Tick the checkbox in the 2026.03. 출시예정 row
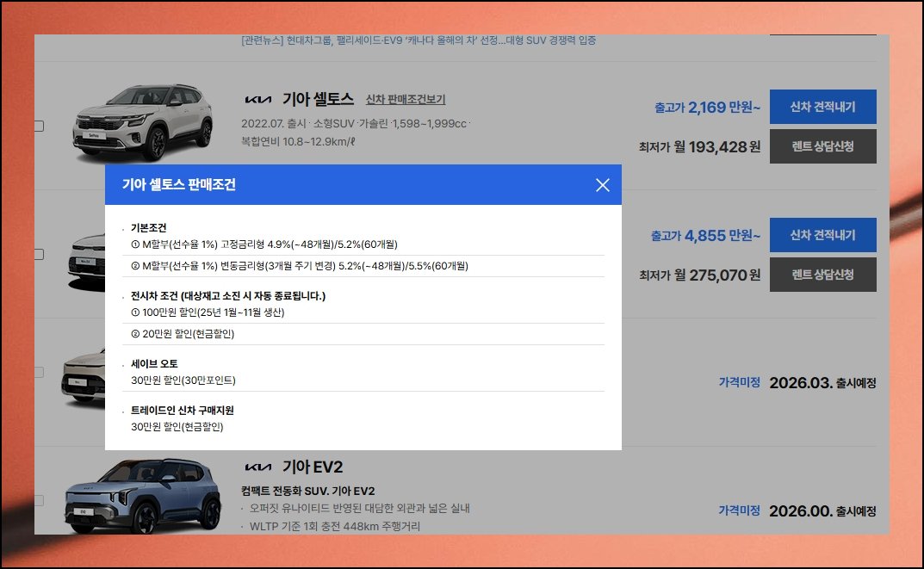 [x=39, y=372]
